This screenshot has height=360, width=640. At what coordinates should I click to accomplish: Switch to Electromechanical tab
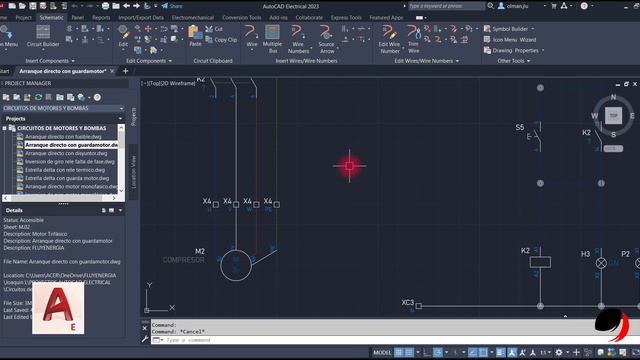click(193, 18)
